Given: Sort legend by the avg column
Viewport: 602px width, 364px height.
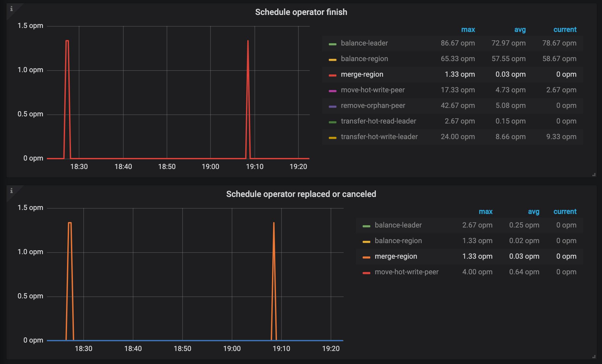Looking at the screenshot, I should point(520,30).
